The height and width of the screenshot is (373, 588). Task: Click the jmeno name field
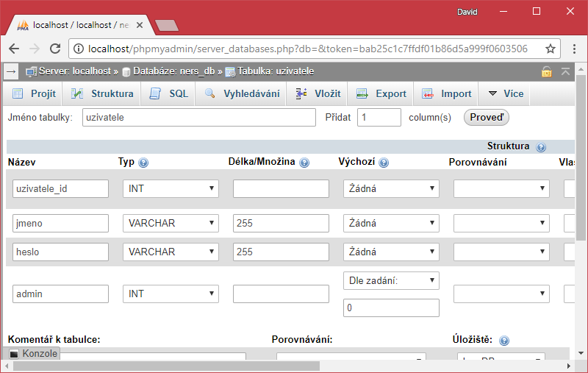click(x=60, y=223)
